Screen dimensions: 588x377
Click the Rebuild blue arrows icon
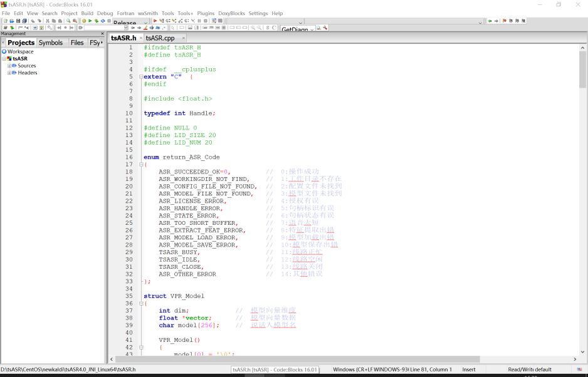(103, 21)
